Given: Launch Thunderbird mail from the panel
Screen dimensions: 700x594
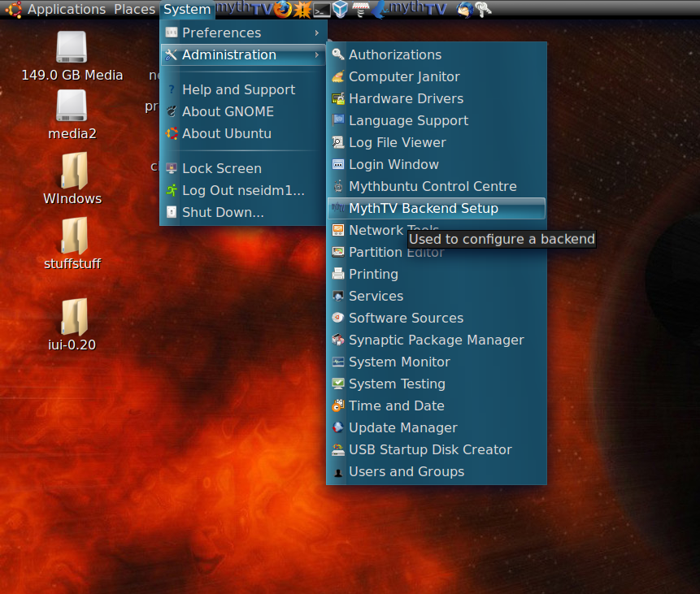Looking at the screenshot, I should 465,10.
